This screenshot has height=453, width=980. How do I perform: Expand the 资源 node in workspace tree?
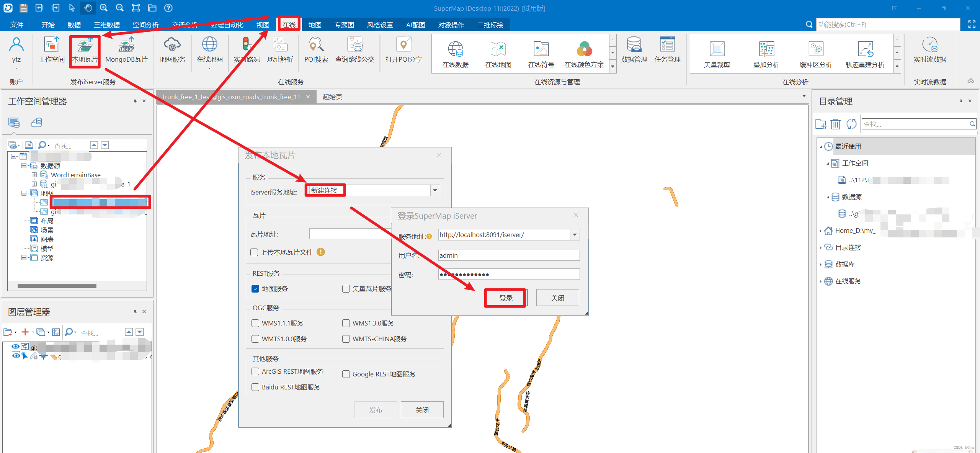(x=24, y=258)
